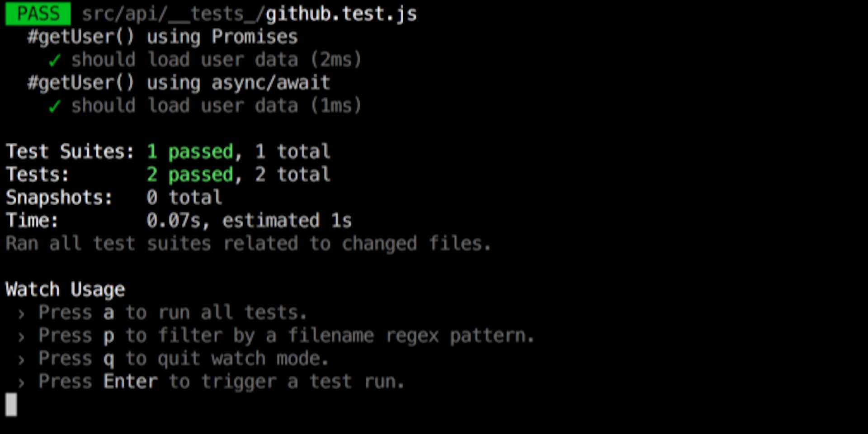The width and height of the screenshot is (868, 434).
Task: Click the bold 'p' key for filename filter
Action: [108, 337]
